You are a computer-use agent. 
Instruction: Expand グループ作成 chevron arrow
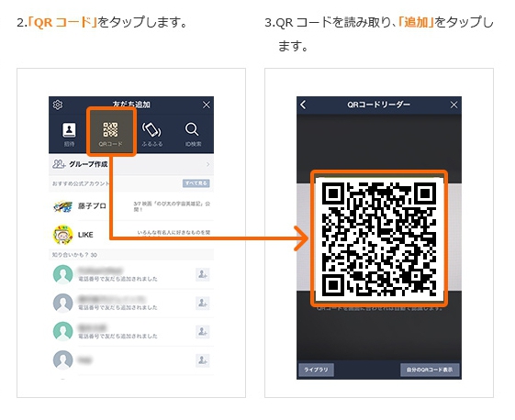click(207, 164)
